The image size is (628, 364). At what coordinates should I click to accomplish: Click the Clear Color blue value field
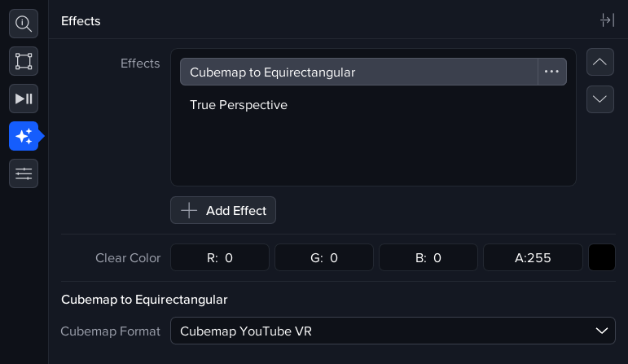click(x=428, y=258)
